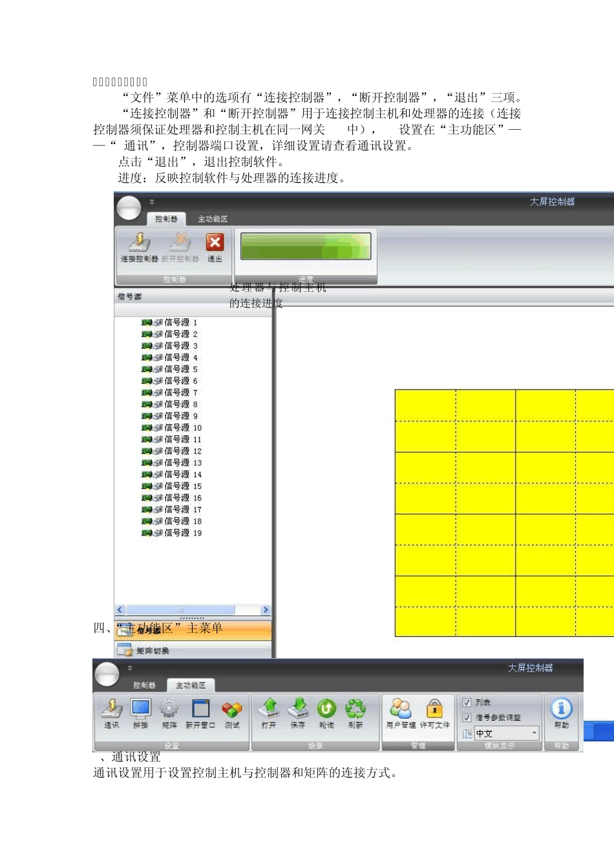Image resolution: width=614 pixels, height=868 pixels.
Task: Select 信号源 6 in the list
Action: click(x=169, y=381)
